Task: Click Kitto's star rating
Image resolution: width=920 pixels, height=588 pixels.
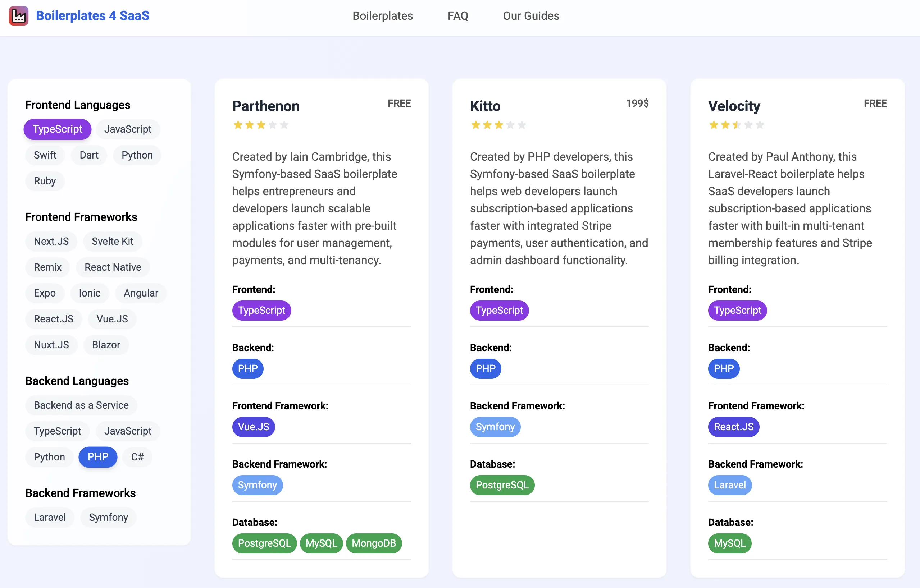Action: point(498,125)
